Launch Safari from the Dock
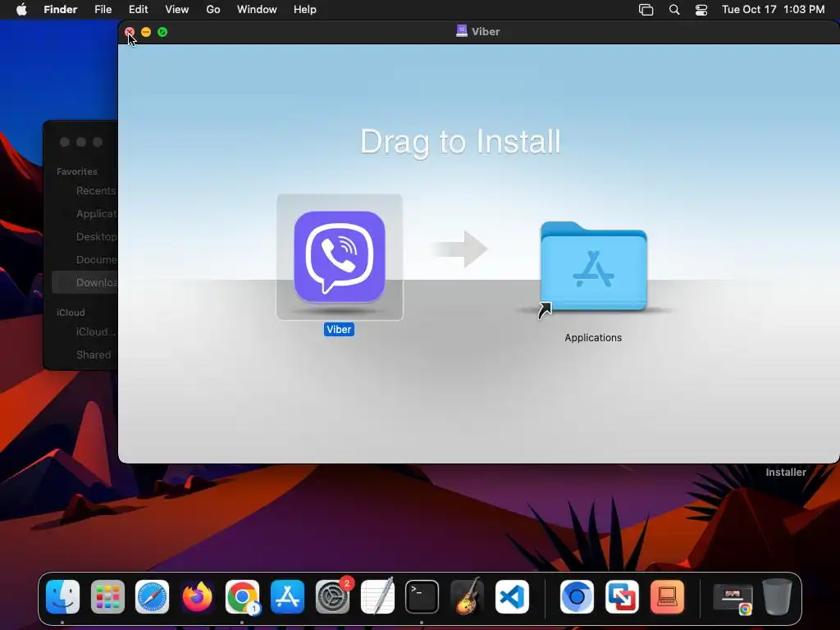 (152, 596)
